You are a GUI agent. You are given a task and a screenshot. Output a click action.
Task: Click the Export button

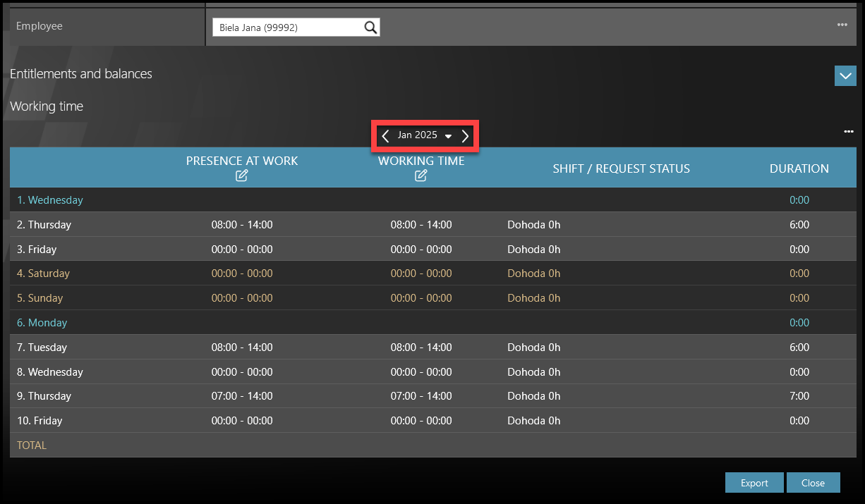coord(754,483)
